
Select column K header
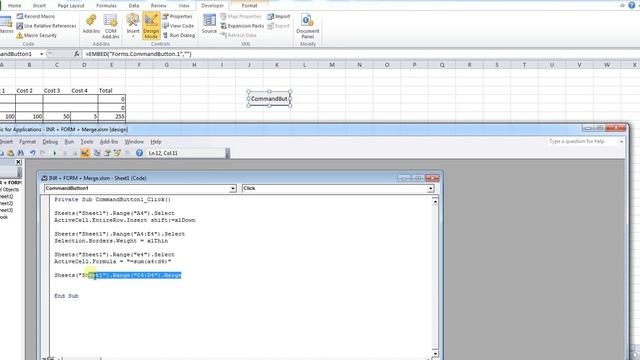coord(277,64)
